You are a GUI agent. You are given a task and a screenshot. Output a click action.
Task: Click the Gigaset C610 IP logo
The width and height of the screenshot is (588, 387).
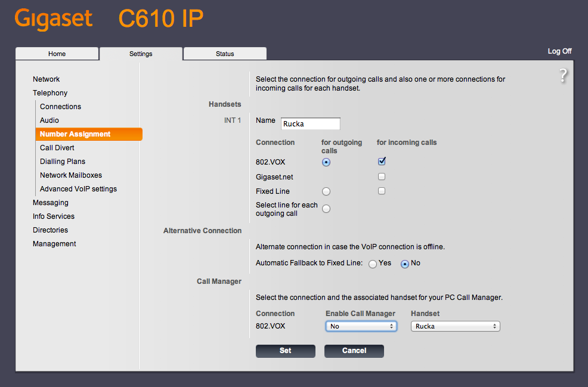109,18
